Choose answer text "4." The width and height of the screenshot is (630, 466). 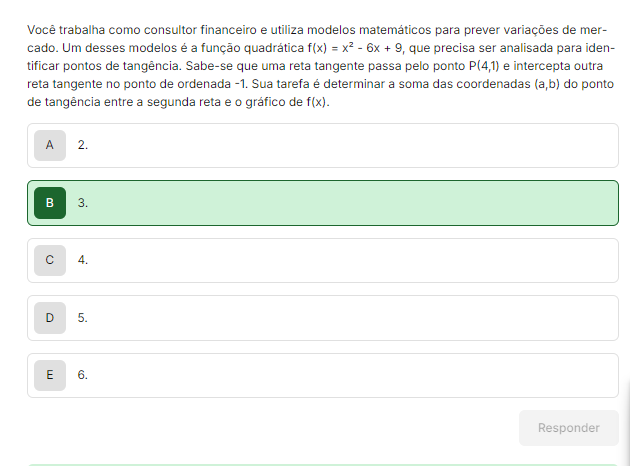pos(83,260)
